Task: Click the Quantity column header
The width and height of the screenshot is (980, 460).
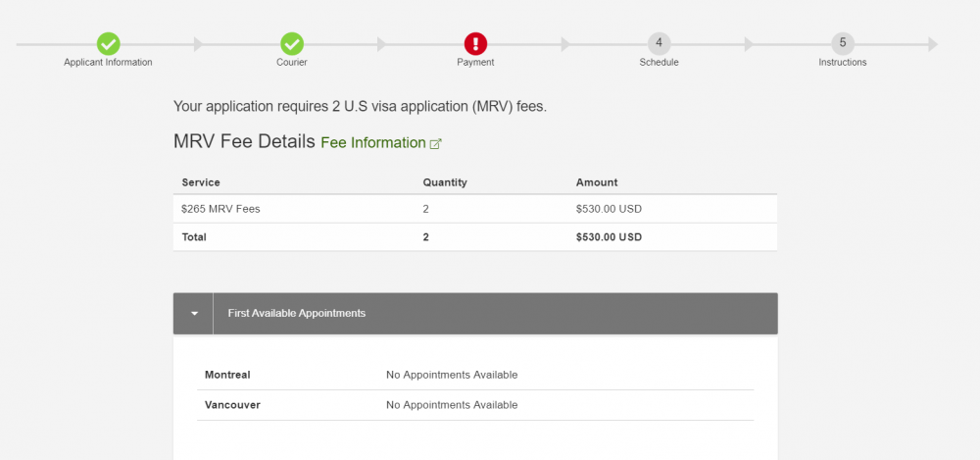Action: (445, 182)
